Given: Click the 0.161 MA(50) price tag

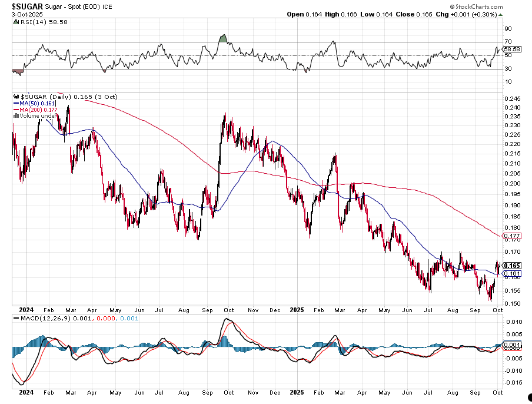Looking at the screenshot, I should click(511, 273).
